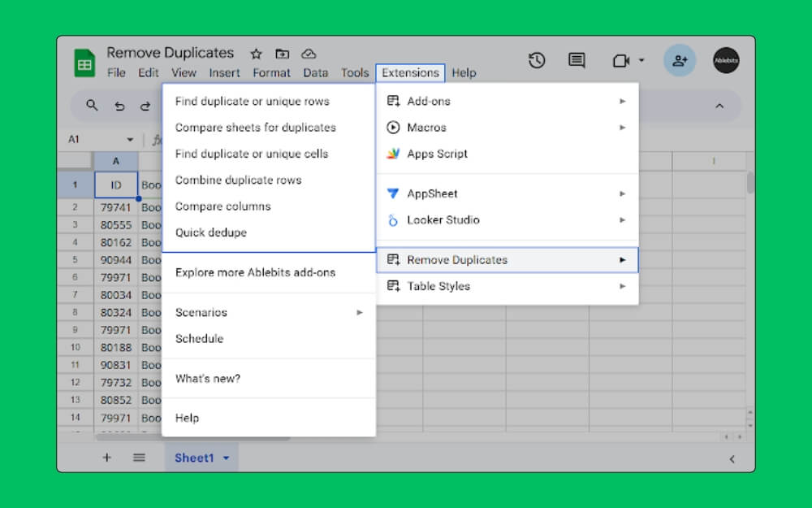Open the comments panel
Image resolution: width=812 pixels, height=508 pixels.
click(x=577, y=60)
